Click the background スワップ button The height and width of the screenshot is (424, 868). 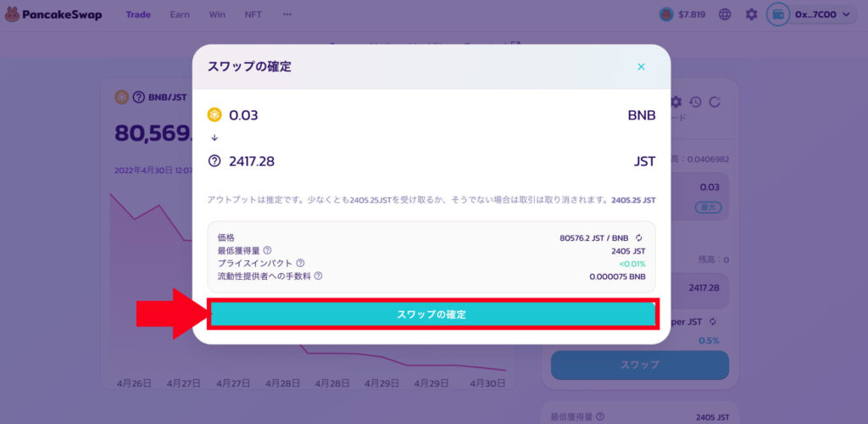(x=640, y=365)
